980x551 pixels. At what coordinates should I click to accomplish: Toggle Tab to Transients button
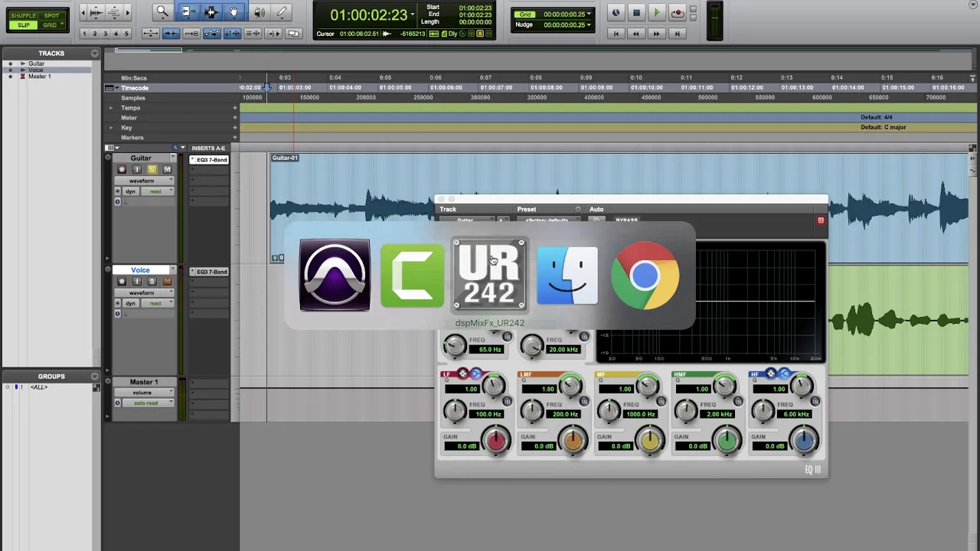[x=171, y=34]
